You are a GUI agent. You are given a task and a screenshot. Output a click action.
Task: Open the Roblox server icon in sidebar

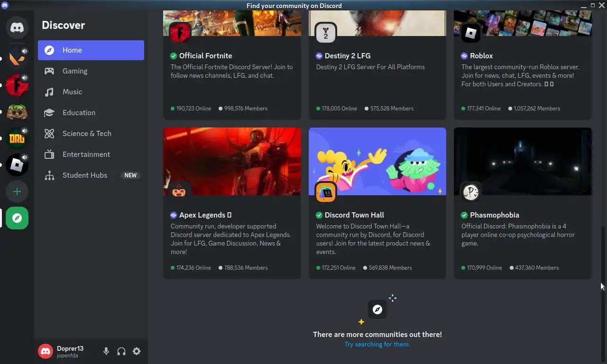point(17,165)
